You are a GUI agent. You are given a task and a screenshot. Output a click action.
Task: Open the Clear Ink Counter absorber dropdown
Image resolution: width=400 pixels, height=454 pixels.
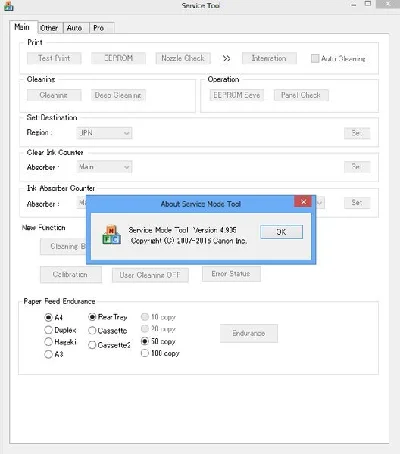tap(104, 167)
